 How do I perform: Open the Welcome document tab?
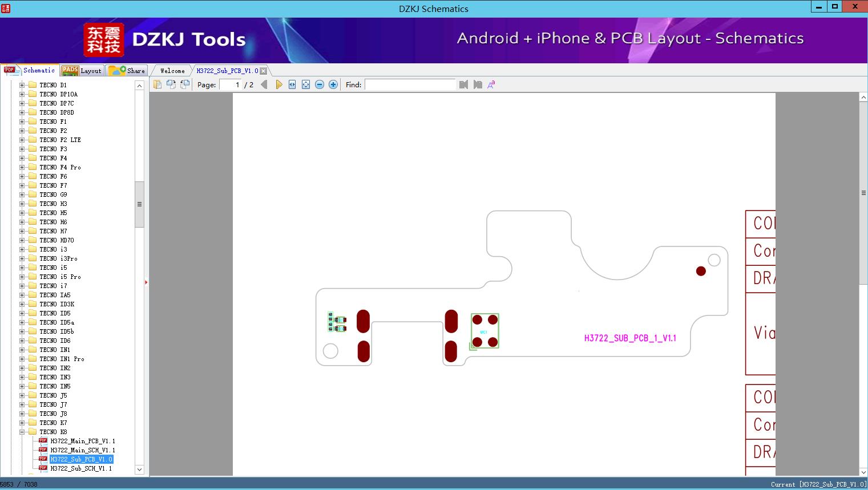(x=172, y=71)
